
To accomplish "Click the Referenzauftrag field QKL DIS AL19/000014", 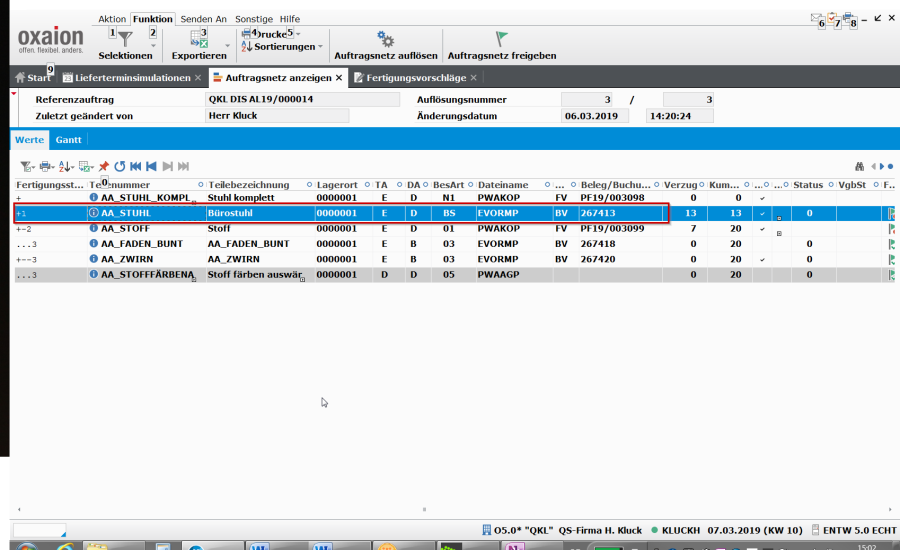I will tap(302, 99).
